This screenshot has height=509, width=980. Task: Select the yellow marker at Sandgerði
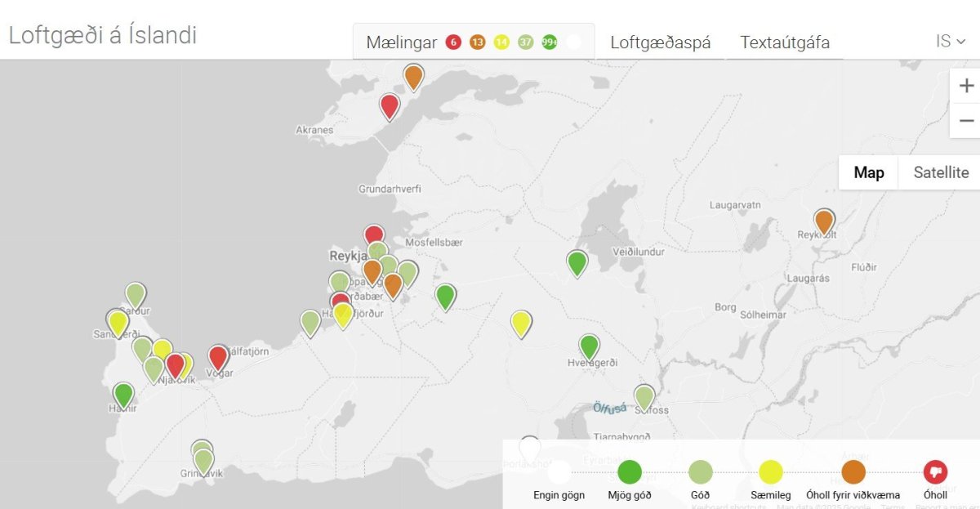pyautogui.click(x=118, y=323)
